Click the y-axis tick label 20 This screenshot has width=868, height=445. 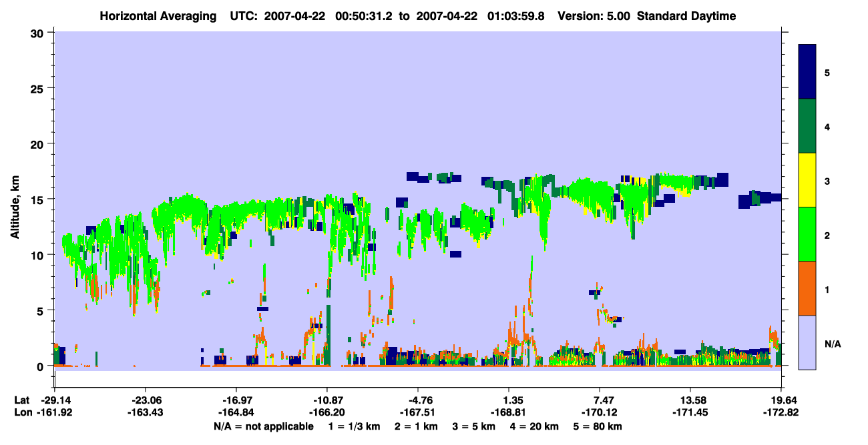coord(39,143)
